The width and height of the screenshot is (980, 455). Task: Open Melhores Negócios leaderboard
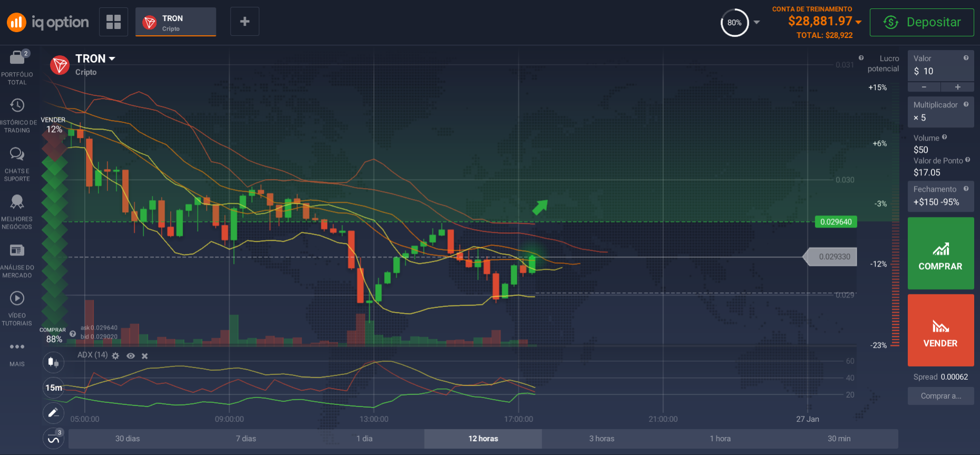pyautogui.click(x=17, y=212)
